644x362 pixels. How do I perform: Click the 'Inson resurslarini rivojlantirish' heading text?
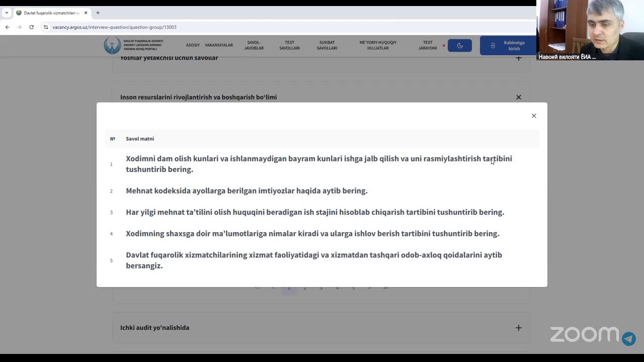pos(198,97)
